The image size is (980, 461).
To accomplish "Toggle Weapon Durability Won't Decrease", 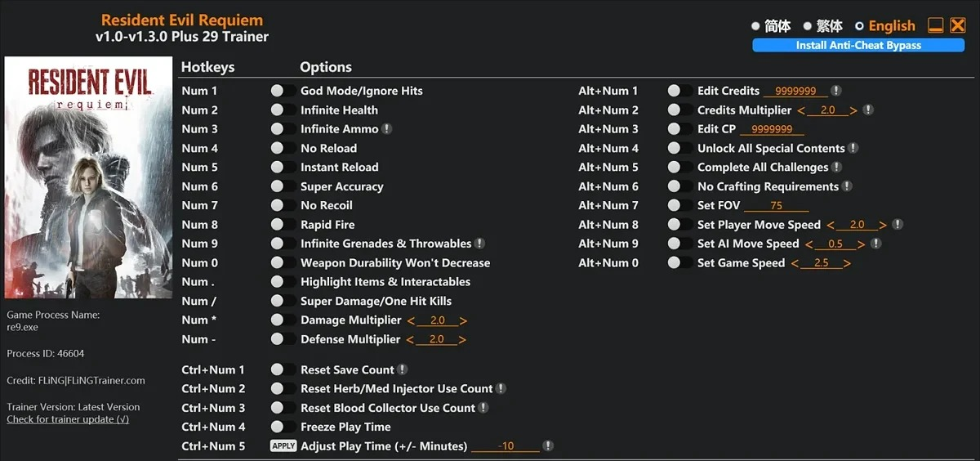I will [283, 262].
